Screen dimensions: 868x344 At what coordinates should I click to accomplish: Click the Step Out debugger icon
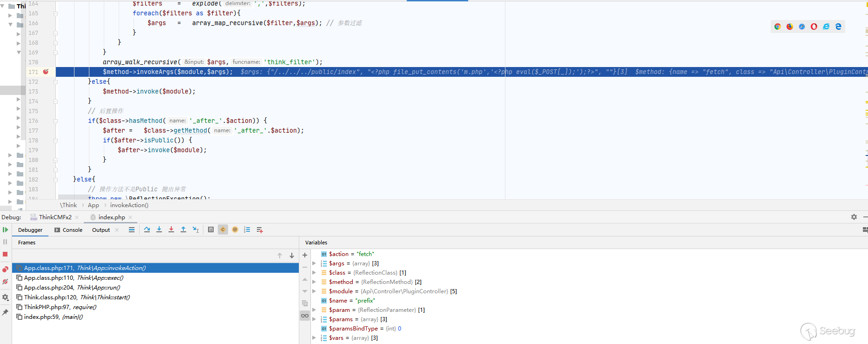[183, 229]
